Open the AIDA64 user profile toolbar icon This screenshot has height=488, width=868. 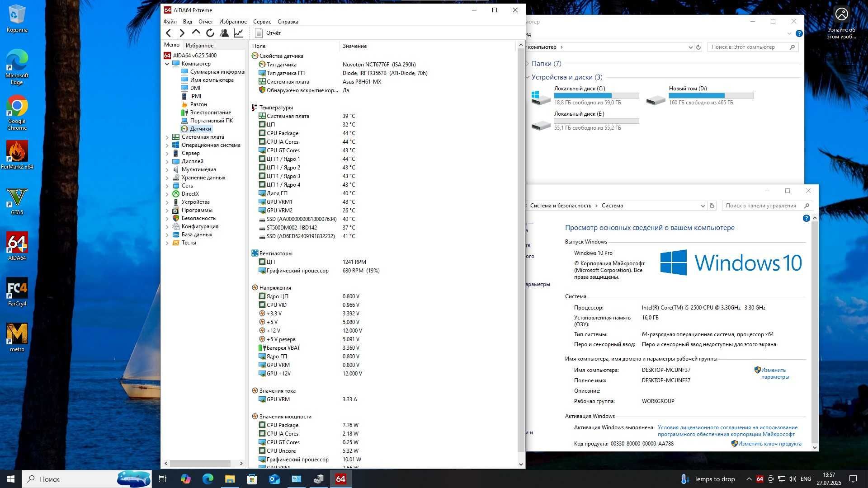[224, 33]
